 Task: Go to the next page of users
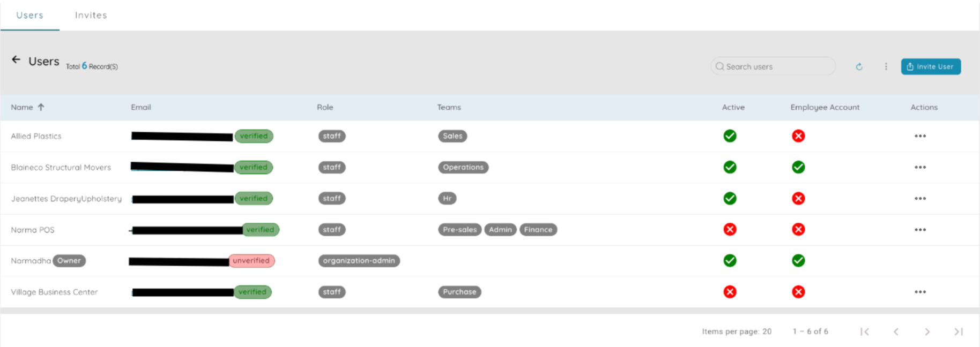[x=927, y=331]
